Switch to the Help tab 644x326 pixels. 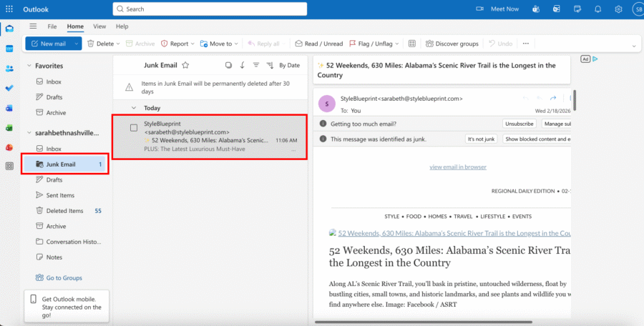point(122,26)
